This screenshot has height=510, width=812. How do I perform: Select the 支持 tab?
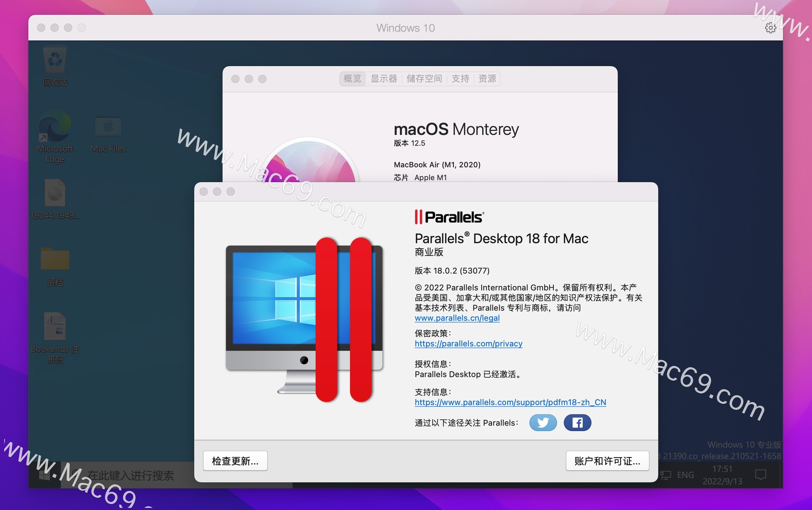(x=460, y=79)
